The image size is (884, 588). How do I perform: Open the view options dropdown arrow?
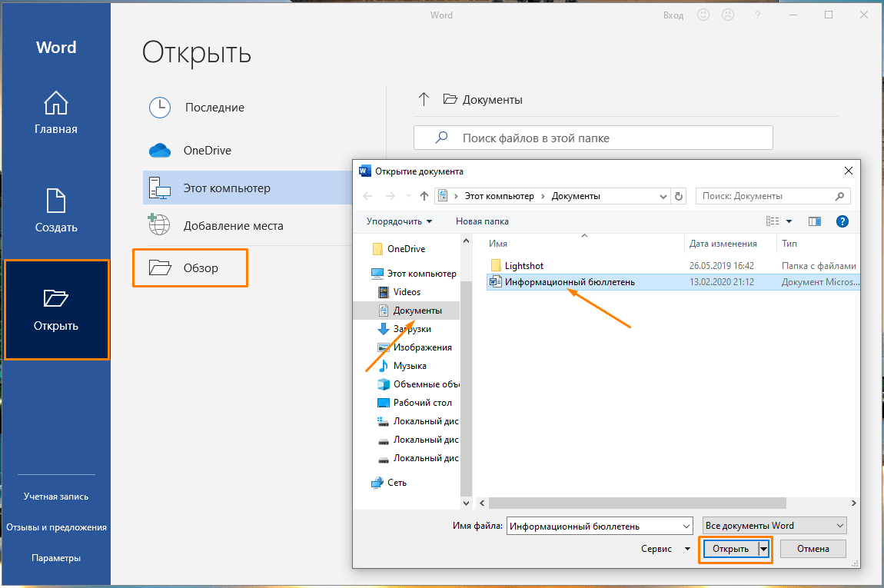pos(789,221)
